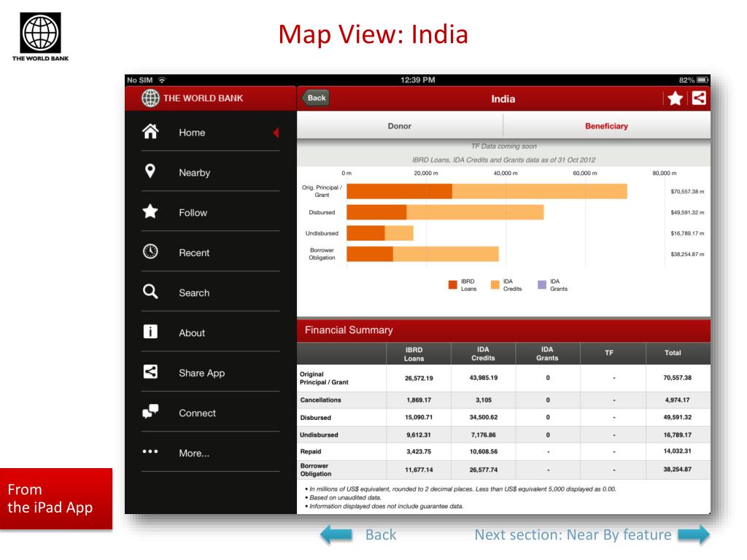The height and width of the screenshot is (560, 747).
Task: Open the Recent menu label
Action: pos(194,253)
